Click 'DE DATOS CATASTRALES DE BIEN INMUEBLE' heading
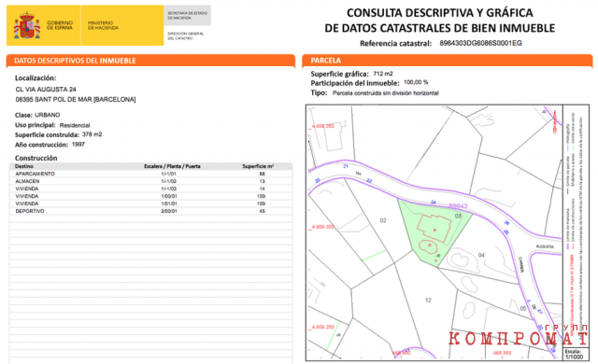Image resolution: width=598 pixels, height=364 pixels. click(x=440, y=28)
